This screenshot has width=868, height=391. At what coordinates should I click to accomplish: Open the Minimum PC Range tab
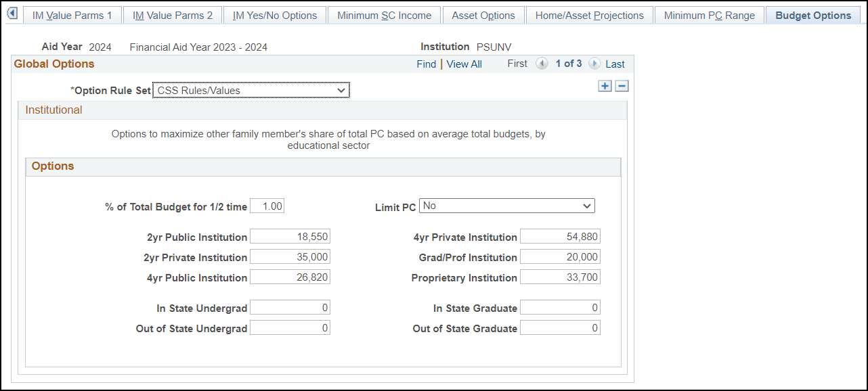[709, 14]
